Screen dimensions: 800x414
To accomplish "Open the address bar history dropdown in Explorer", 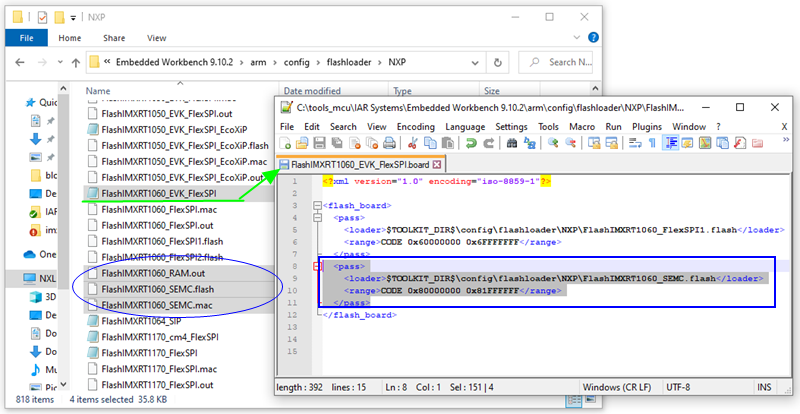I will (x=474, y=63).
